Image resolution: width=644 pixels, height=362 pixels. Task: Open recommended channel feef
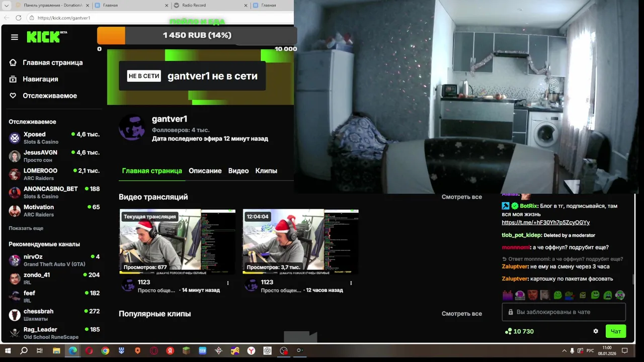(54, 296)
